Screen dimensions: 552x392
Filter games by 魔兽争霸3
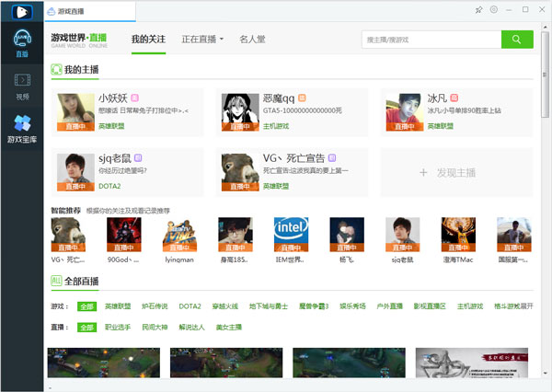point(314,306)
